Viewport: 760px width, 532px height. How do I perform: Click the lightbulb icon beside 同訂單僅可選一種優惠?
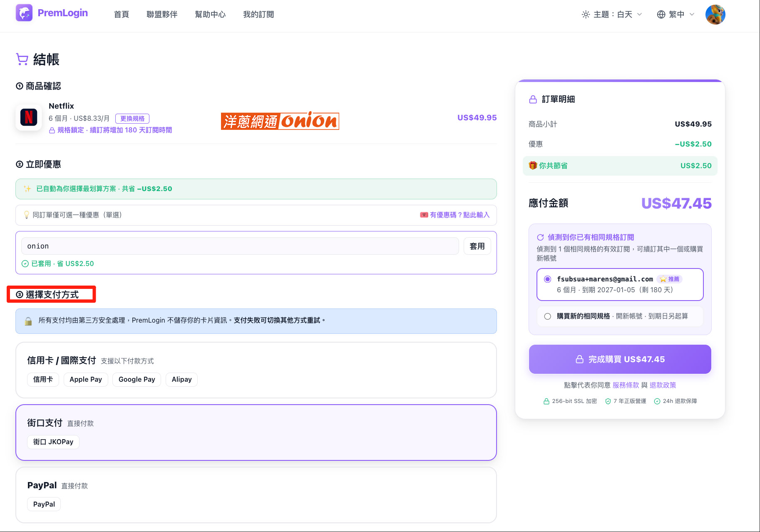[x=27, y=215]
